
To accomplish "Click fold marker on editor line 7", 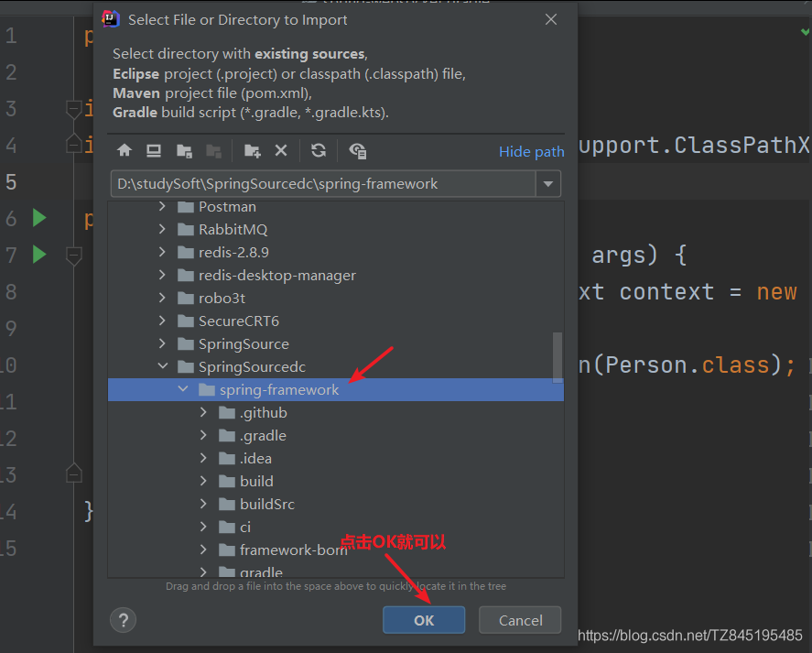I will (x=73, y=256).
